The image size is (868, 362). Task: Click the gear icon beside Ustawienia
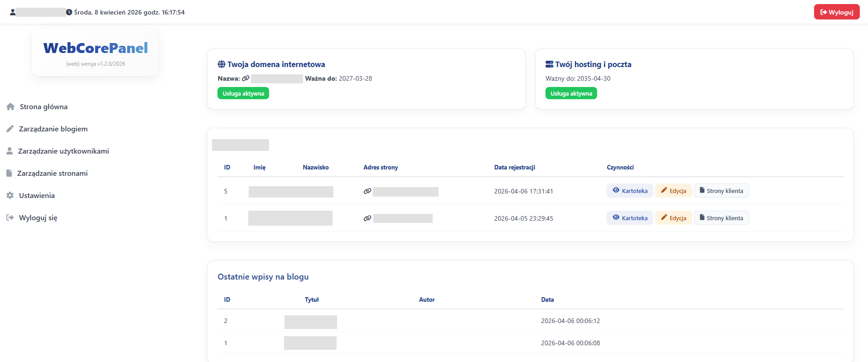[x=10, y=195]
